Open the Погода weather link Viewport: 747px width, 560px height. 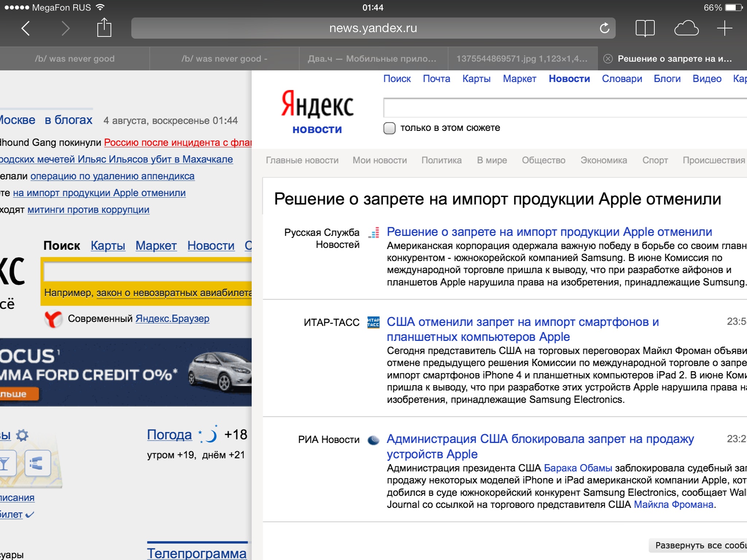[x=169, y=435]
